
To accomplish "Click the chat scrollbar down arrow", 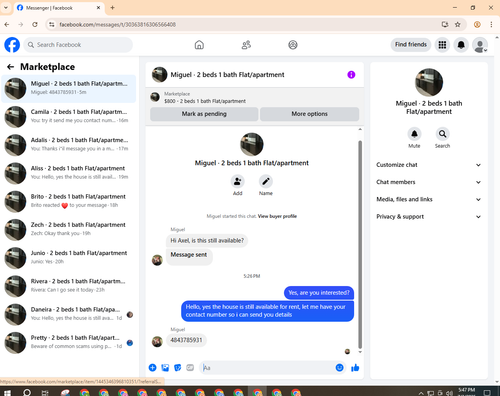I will (360, 352).
